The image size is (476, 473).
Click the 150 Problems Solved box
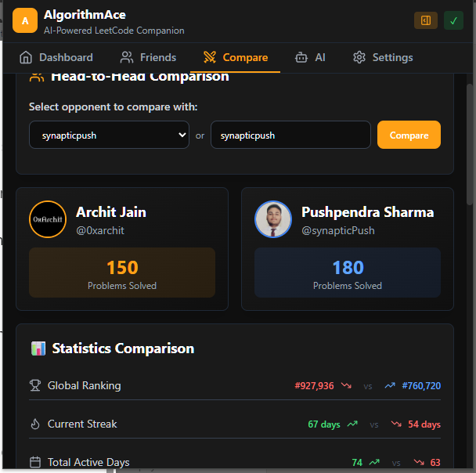[x=122, y=273]
